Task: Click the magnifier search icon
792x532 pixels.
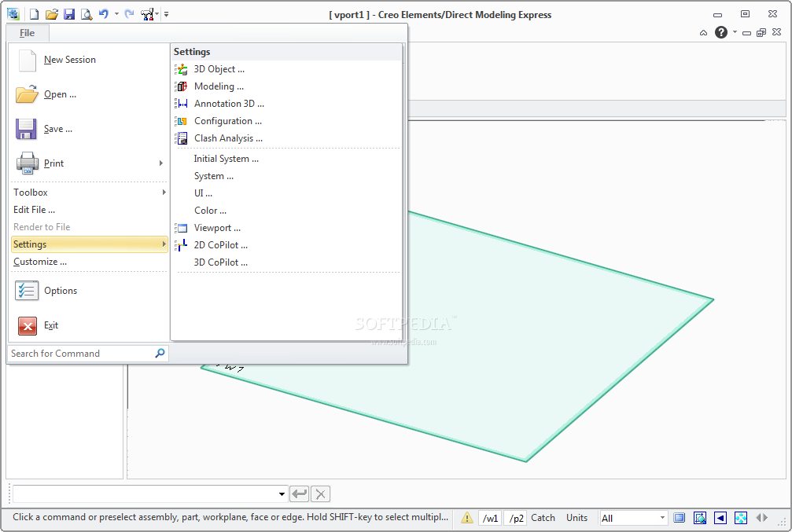Action: (160, 354)
